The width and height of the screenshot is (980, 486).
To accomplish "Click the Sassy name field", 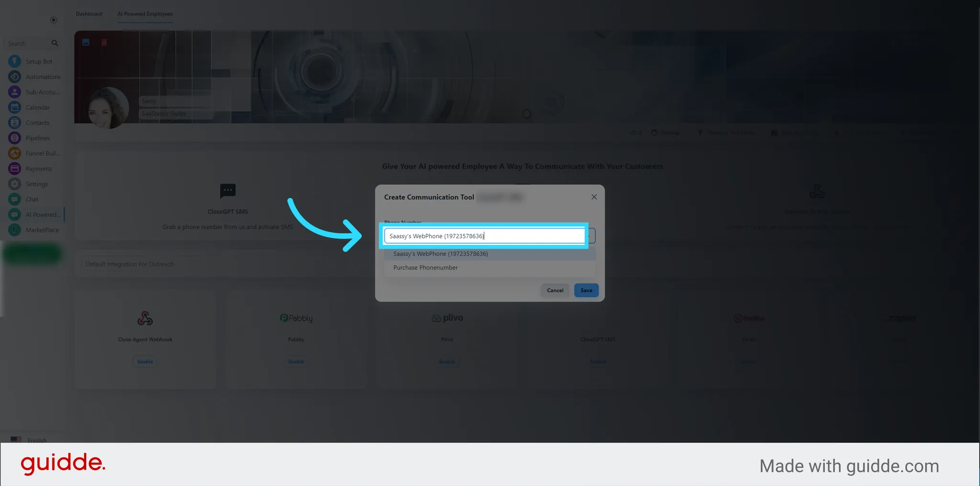I will [175, 101].
